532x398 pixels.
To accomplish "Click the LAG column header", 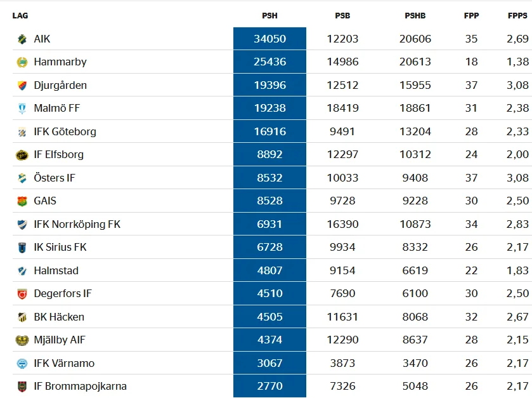I will point(20,16).
